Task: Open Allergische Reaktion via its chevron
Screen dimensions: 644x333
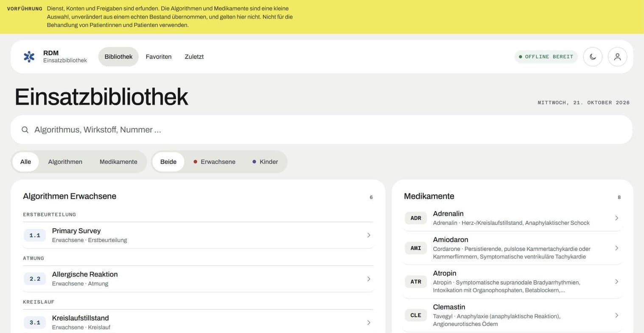Action: (x=369, y=279)
